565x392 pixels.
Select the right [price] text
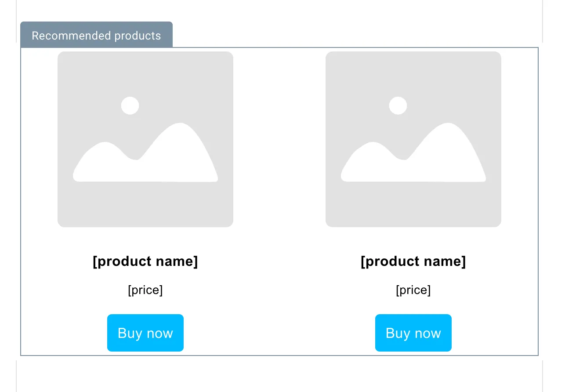click(413, 290)
